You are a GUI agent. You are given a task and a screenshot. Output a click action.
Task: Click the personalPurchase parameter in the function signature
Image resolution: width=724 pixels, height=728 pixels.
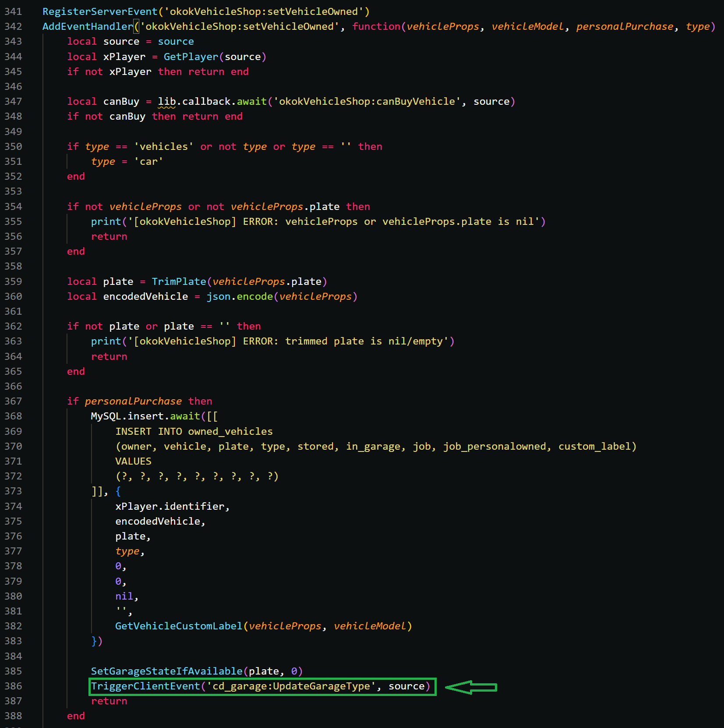[624, 27]
